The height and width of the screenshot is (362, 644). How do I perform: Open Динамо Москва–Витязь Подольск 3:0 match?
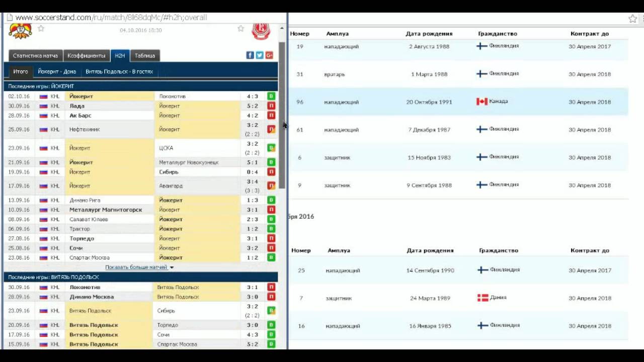[141, 297]
